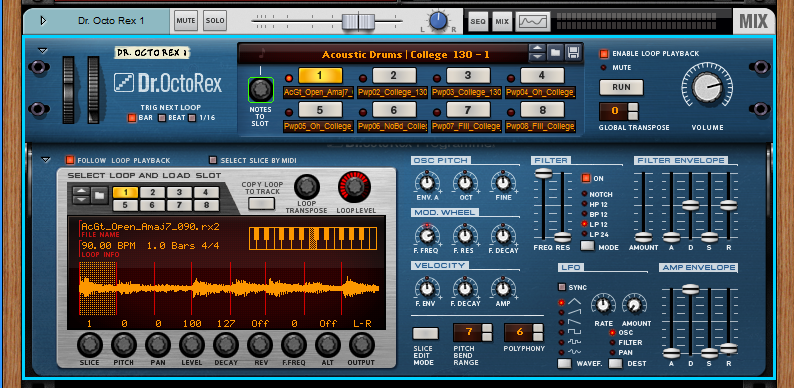Mute the Dr. Octo Rex 1 channel
The height and width of the screenshot is (388, 794).
(186, 21)
